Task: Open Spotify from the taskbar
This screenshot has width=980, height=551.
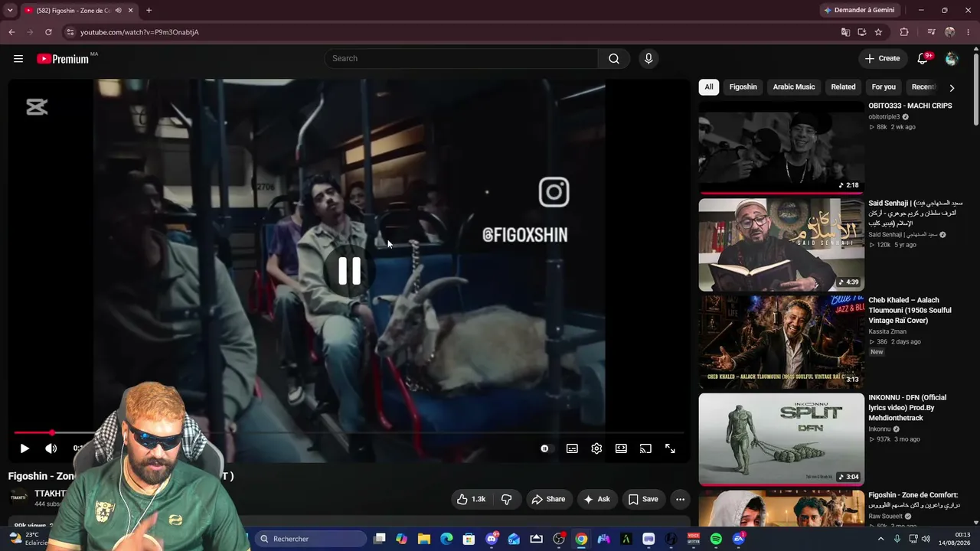Action: tap(716, 539)
